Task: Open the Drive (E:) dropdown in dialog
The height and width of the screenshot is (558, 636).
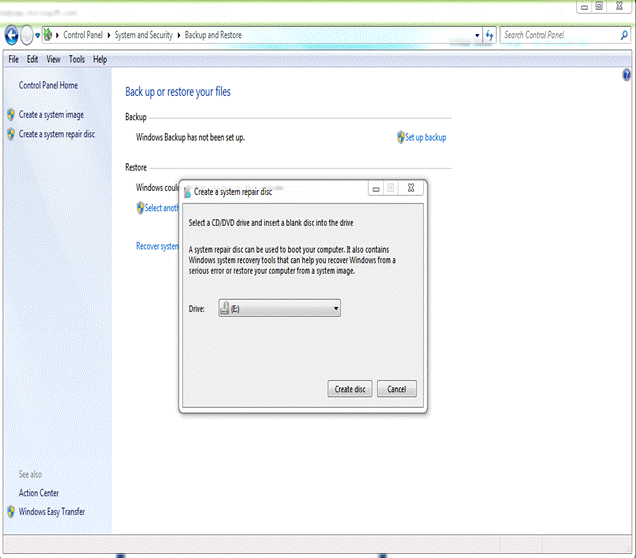Action: pos(279,309)
